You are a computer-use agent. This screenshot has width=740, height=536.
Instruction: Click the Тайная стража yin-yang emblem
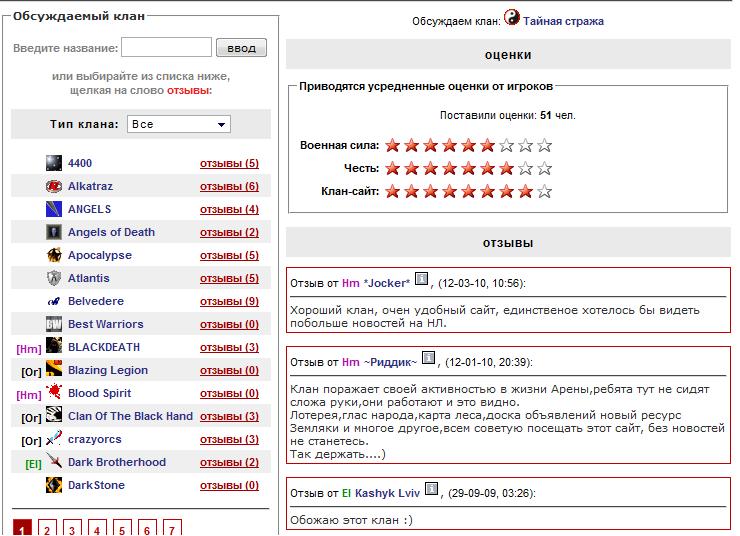point(512,17)
